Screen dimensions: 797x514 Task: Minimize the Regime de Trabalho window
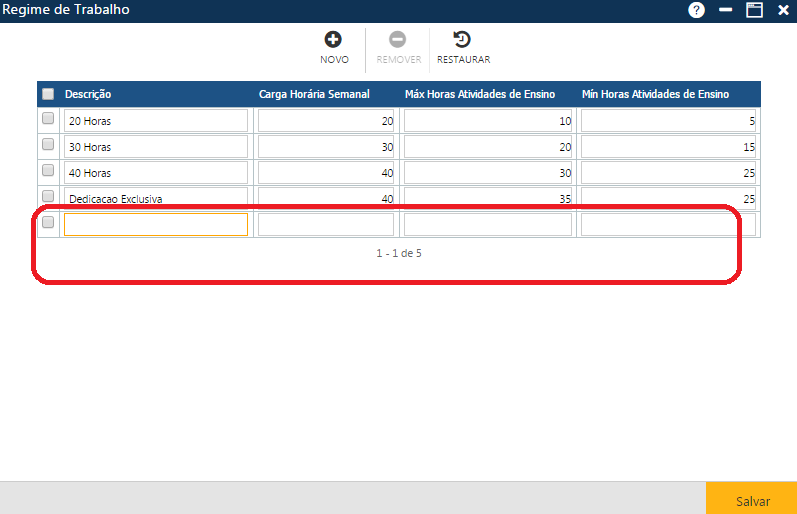pyautogui.click(x=726, y=10)
